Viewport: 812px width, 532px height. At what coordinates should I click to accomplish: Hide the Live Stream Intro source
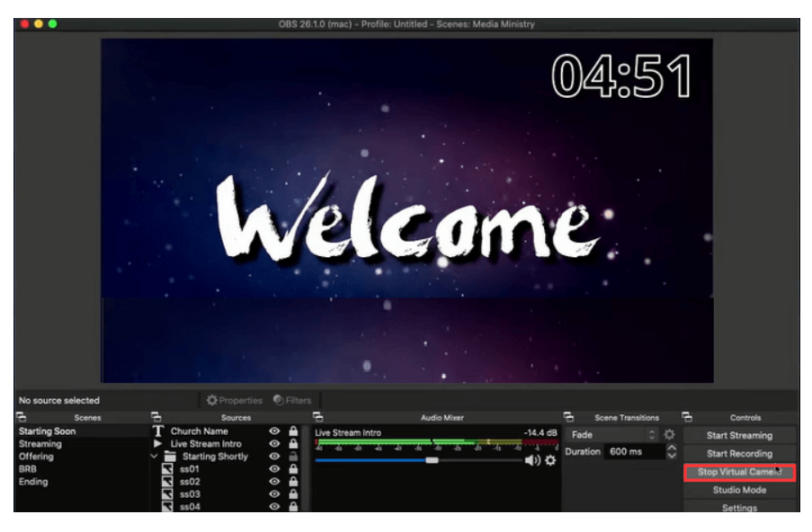click(x=274, y=444)
